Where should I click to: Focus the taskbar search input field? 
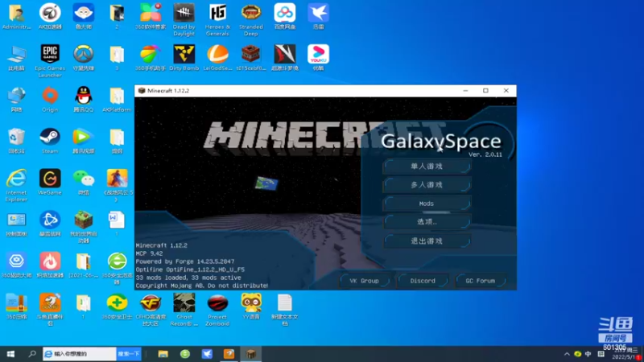pyautogui.click(x=80, y=354)
